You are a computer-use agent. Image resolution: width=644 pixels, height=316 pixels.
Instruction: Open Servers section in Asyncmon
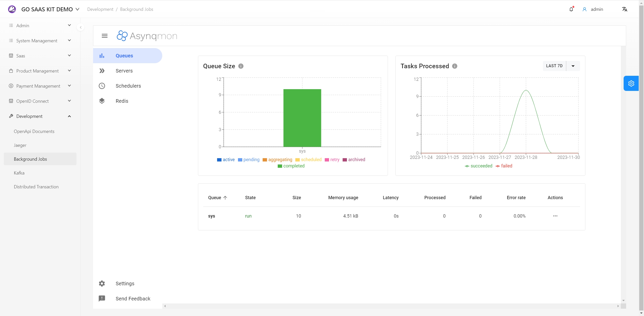click(x=124, y=71)
